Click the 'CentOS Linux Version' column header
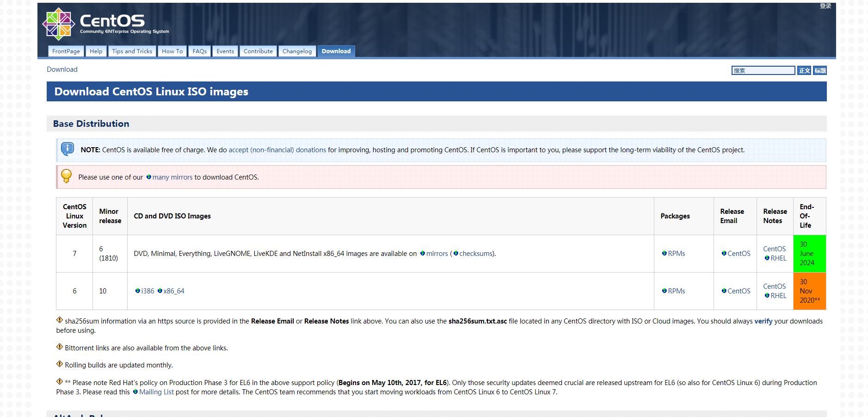 coord(74,216)
